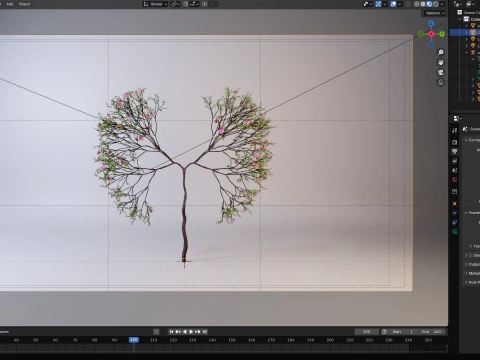Open the properties editor type dropdown

(x=457, y=118)
